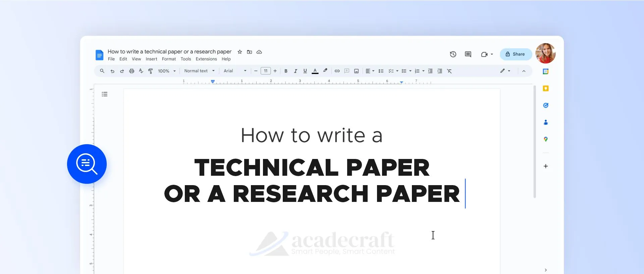Activate the paint format tool

point(151,71)
